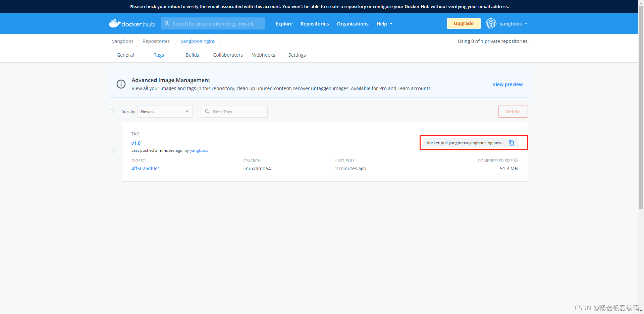
Task: Switch to the Builds tab
Action: pos(193,55)
